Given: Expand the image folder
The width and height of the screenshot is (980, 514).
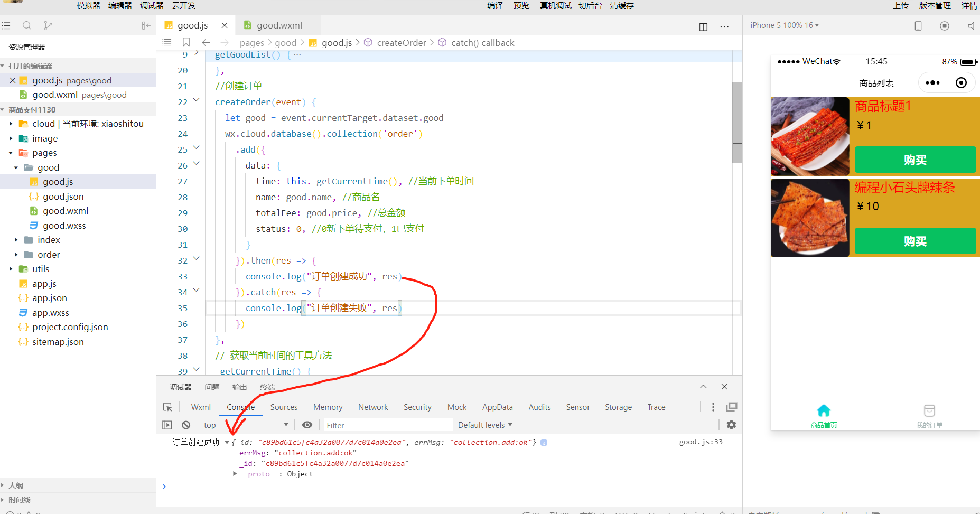Looking at the screenshot, I should [11, 138].
